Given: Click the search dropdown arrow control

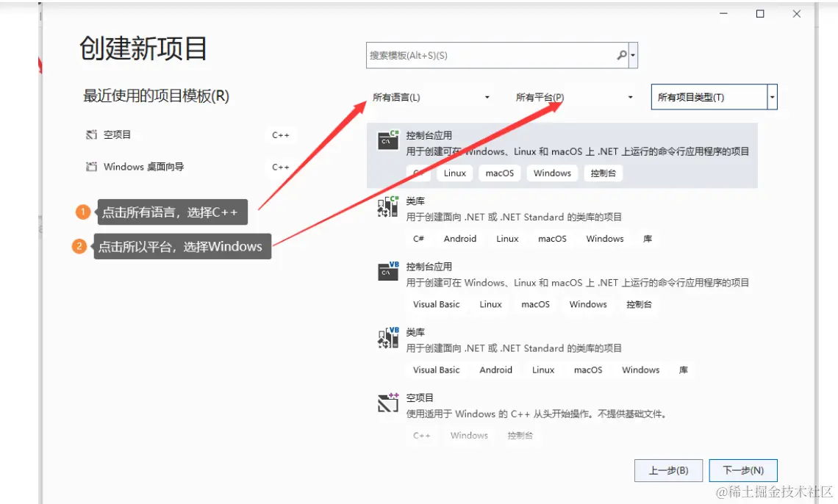Looking at the screenshot, I should pyautogui.click(x=633, y=55).
